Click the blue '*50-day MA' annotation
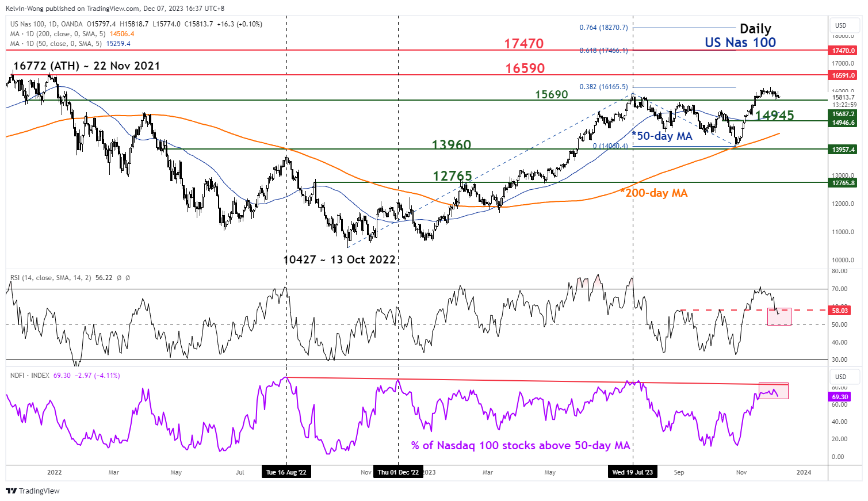The image size is (868, 501). pos(662,136)
